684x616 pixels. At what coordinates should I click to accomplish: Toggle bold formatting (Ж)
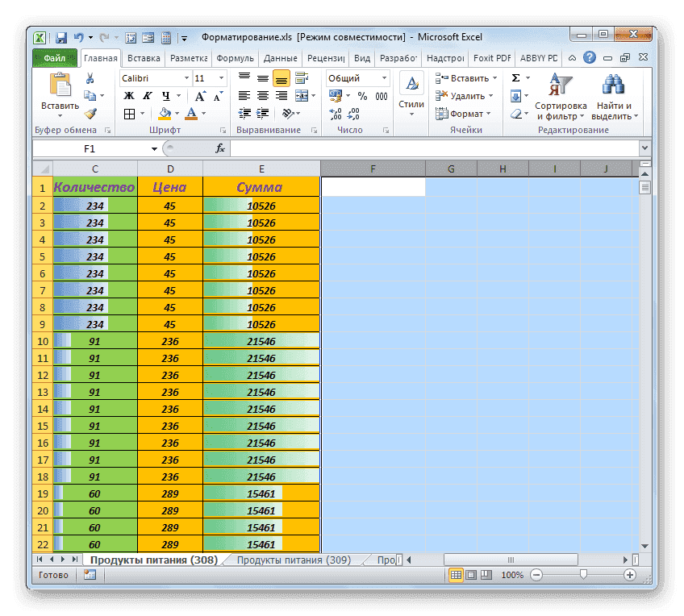[x=127, y=94]
